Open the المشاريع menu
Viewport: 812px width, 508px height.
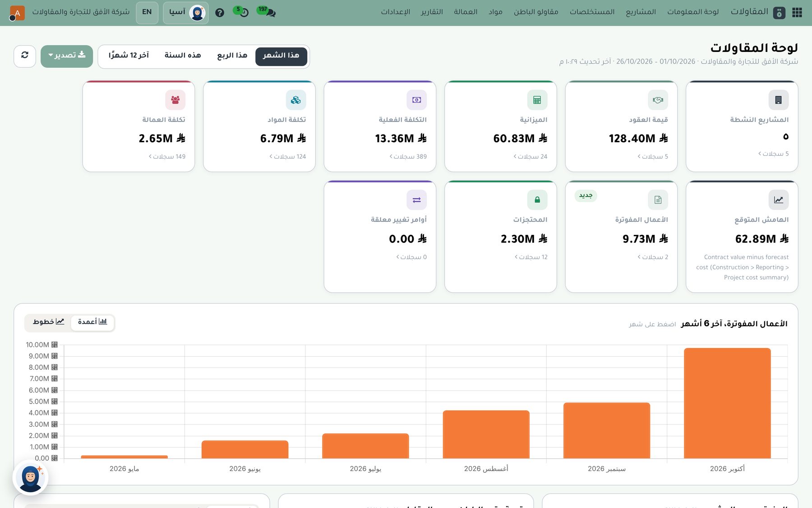point(641,12)
